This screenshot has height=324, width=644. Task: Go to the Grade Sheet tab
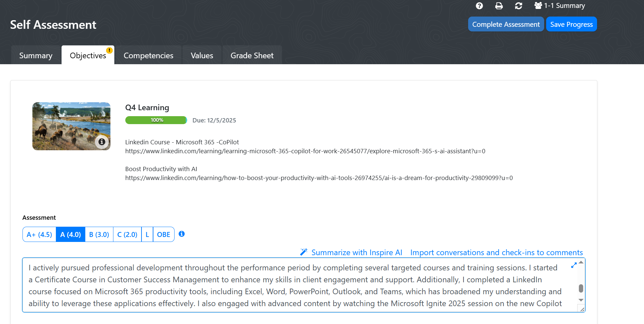[x=252, y=56]
